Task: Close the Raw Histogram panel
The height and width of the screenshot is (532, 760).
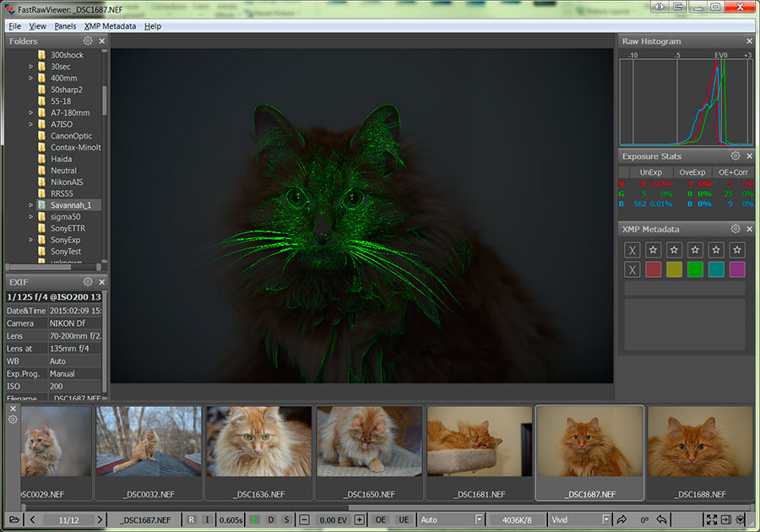Action: pos(749,41)
